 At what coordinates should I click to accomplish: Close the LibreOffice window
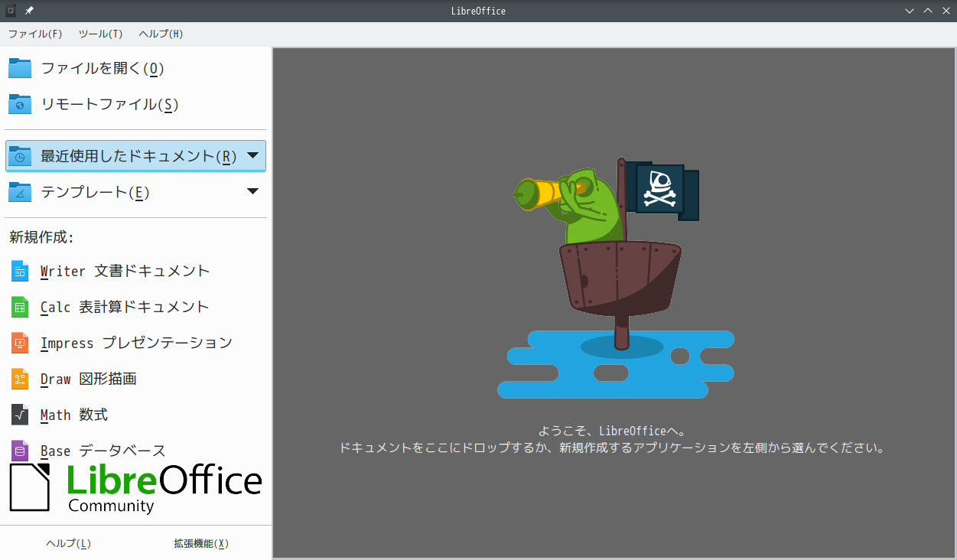coord(946,11)
